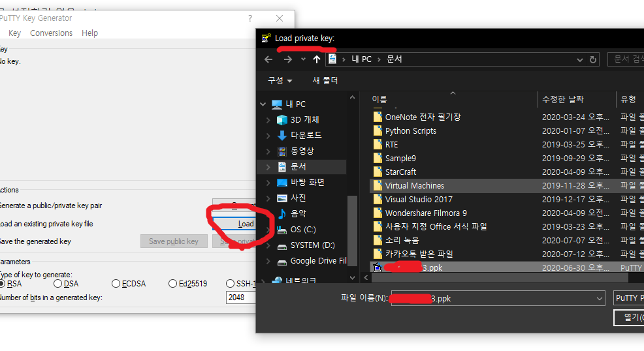
Task: Select 바탕 화면 desktop icon
Action: click(282, 183)
